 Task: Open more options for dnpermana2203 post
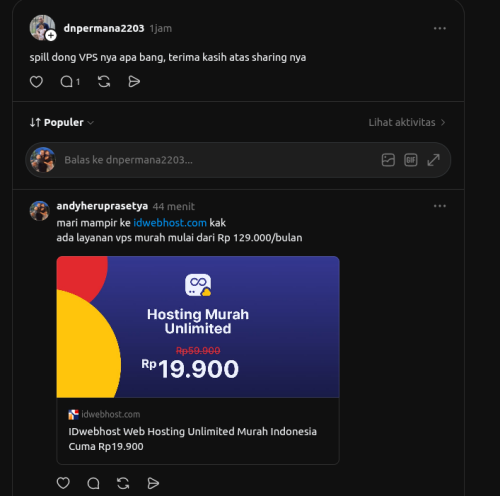click(x=440, y=29)
